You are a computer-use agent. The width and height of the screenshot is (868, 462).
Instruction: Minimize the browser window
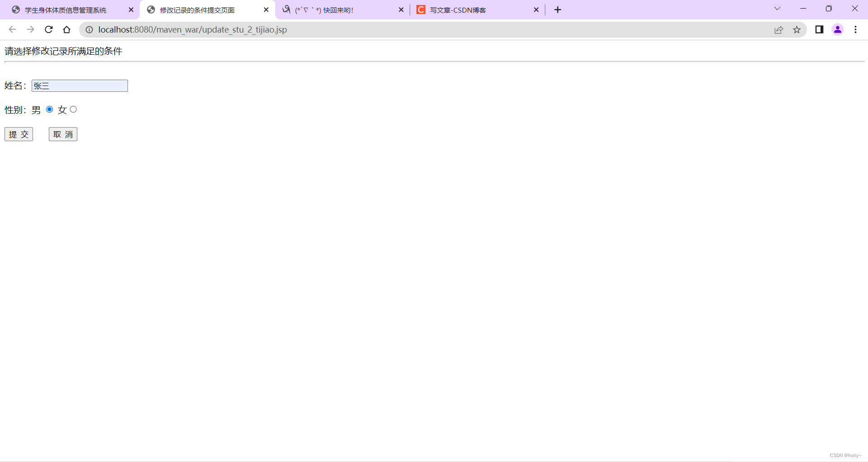[x=803, y=9]
